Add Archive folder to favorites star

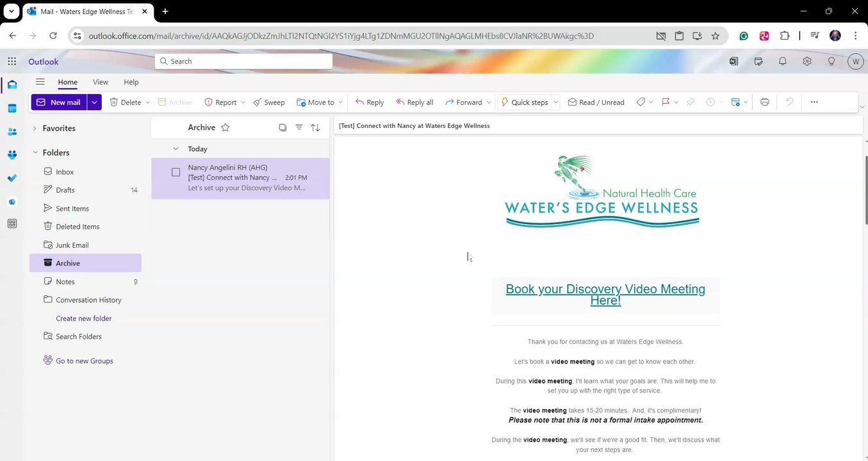[225, 127]
